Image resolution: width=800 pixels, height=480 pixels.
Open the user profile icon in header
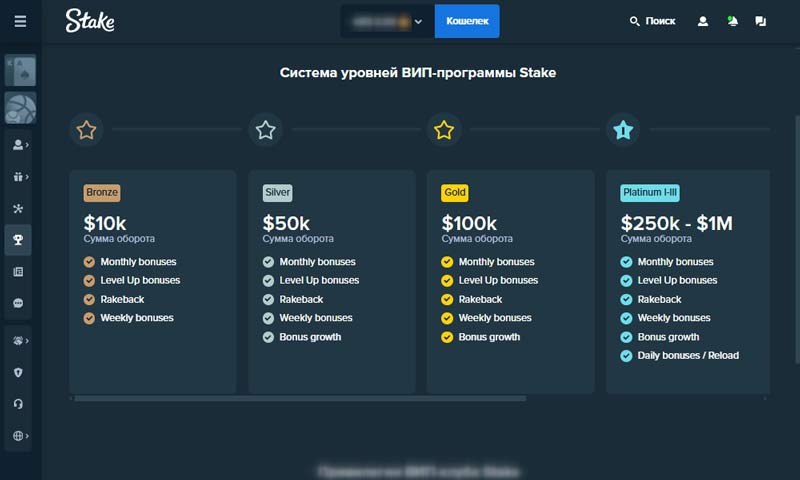tap(703, 21)
